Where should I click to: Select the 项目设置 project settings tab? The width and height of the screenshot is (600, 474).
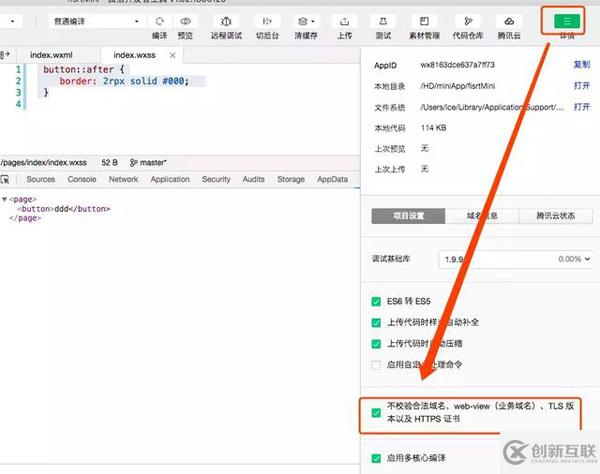(408, 216)
